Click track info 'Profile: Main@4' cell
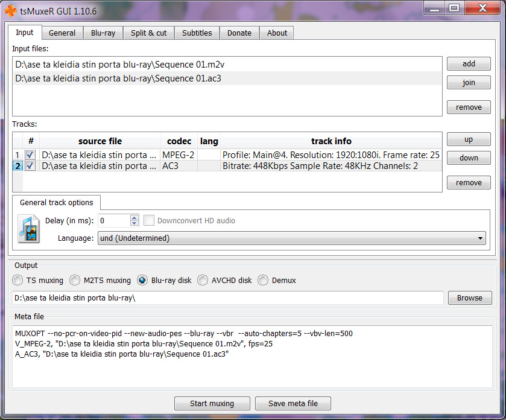Viewport: 506px width, 420px height. pyautogui.click(x=331, y=155)
